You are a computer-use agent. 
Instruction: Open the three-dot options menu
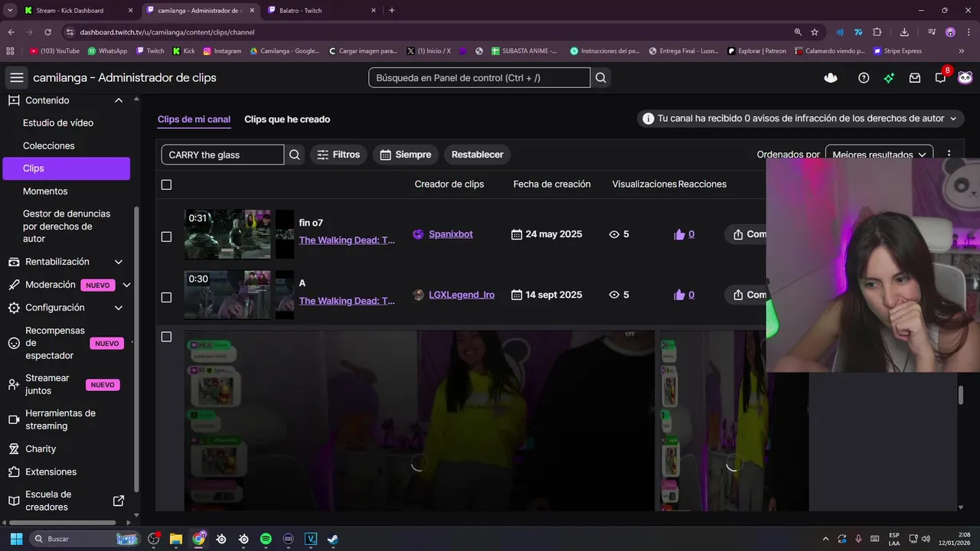pyautogui.click(x=949, y=155)
